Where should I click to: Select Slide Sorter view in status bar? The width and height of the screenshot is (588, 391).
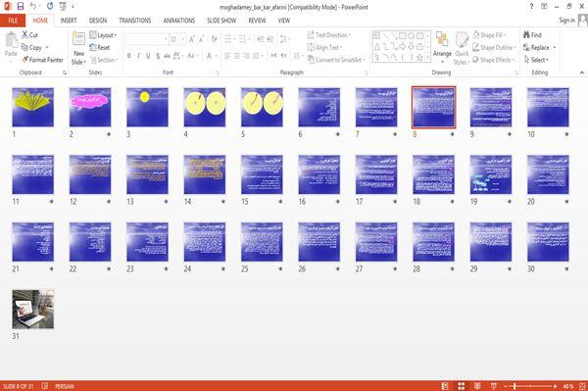pos(462,386)
